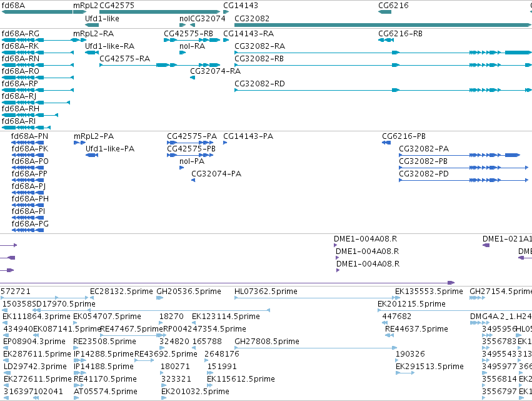Screen dimensions: 532x401
Task: Click transcript nol-RA
Action: 192,46
